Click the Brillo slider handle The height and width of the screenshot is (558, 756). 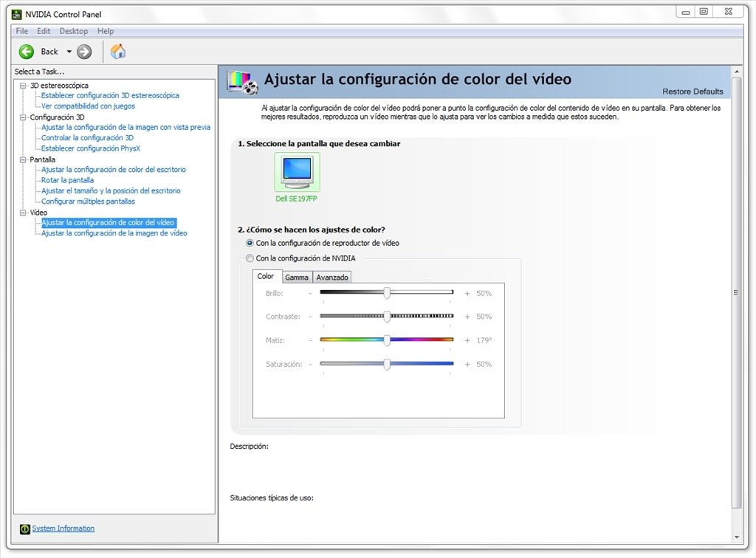click(x=387, y=292)
